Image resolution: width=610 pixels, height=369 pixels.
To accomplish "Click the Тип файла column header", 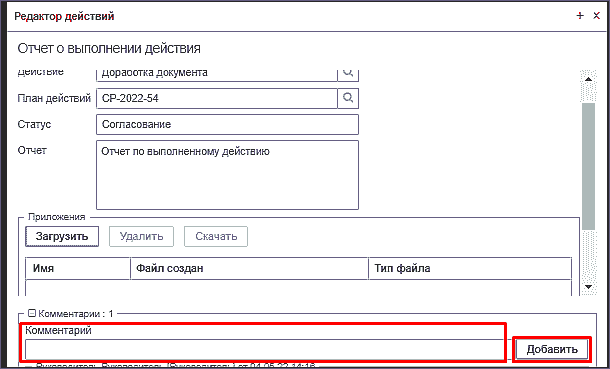I will pos(470,268).
